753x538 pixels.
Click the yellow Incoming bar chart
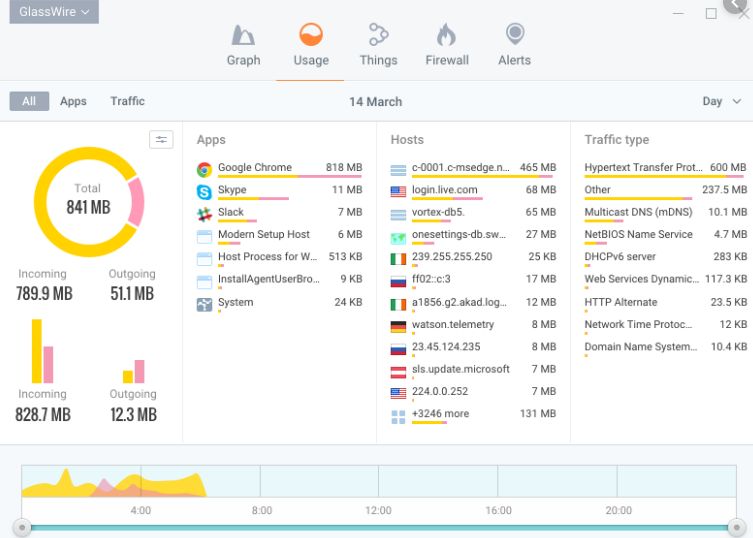coord(37,351)
